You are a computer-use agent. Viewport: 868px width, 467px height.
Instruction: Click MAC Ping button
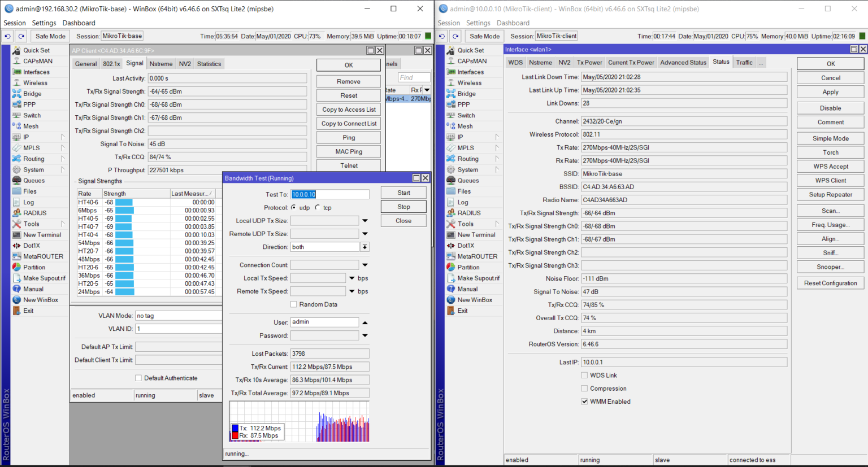point(349,151)
